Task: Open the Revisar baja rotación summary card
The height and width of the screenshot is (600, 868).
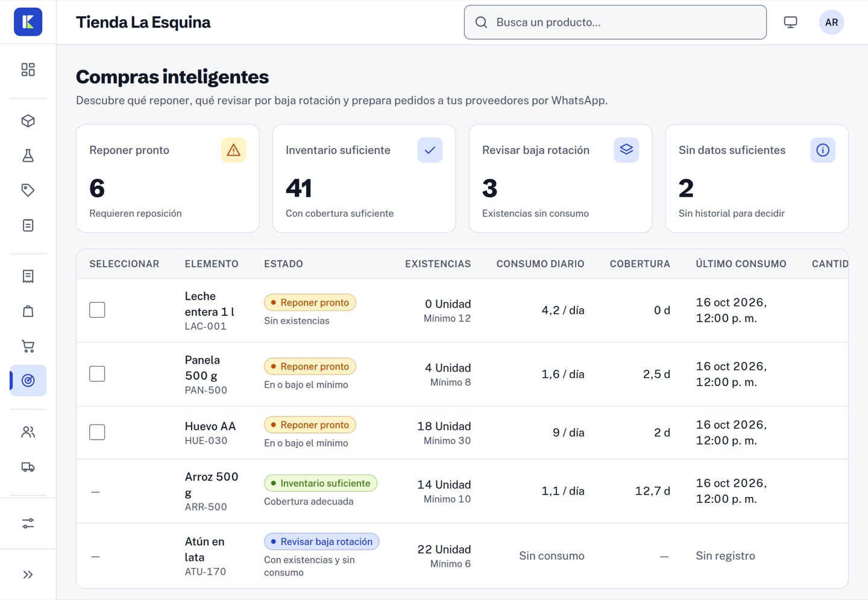Action: 561,178
